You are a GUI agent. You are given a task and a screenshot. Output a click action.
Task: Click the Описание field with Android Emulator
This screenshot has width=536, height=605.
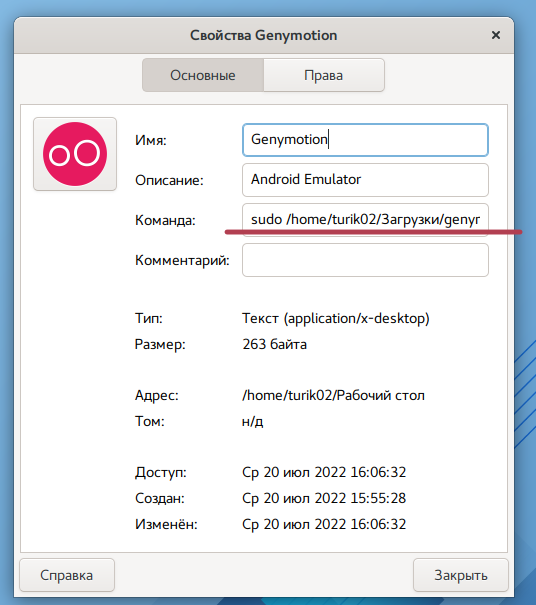pyautogui.click(x=365, y=180)
